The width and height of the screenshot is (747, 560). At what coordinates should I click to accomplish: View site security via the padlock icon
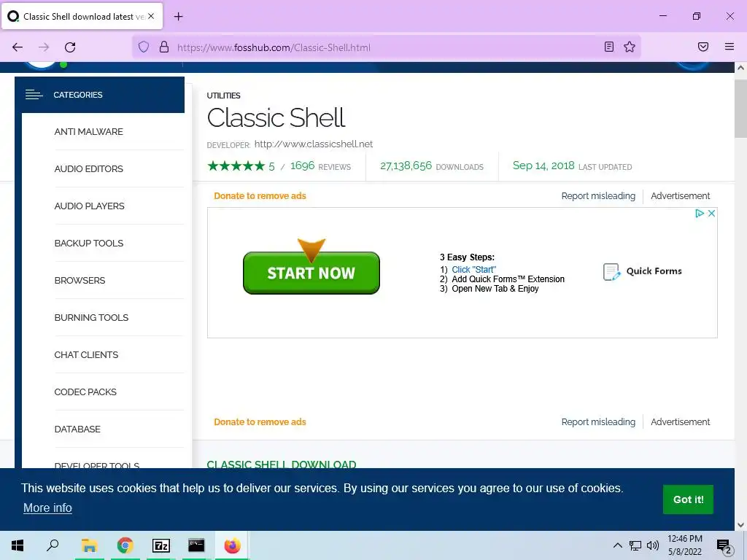164,47
